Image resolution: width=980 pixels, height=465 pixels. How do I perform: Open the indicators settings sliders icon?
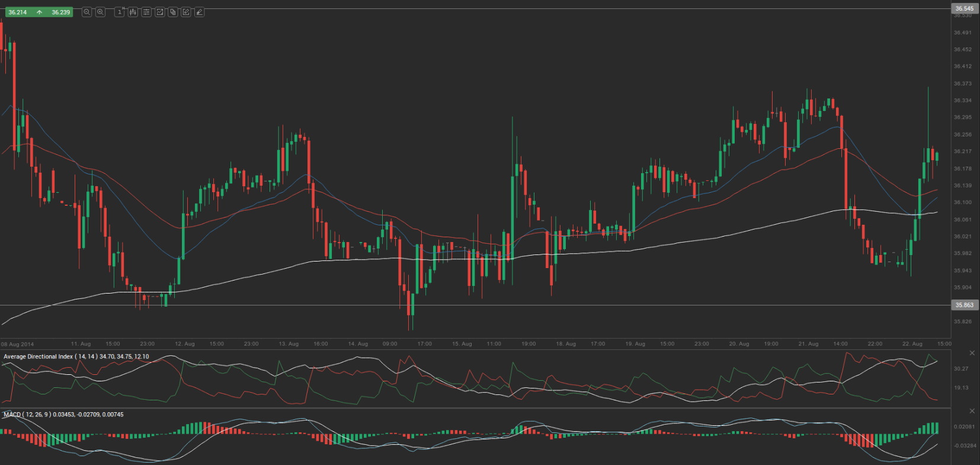[x=146, y=12]
